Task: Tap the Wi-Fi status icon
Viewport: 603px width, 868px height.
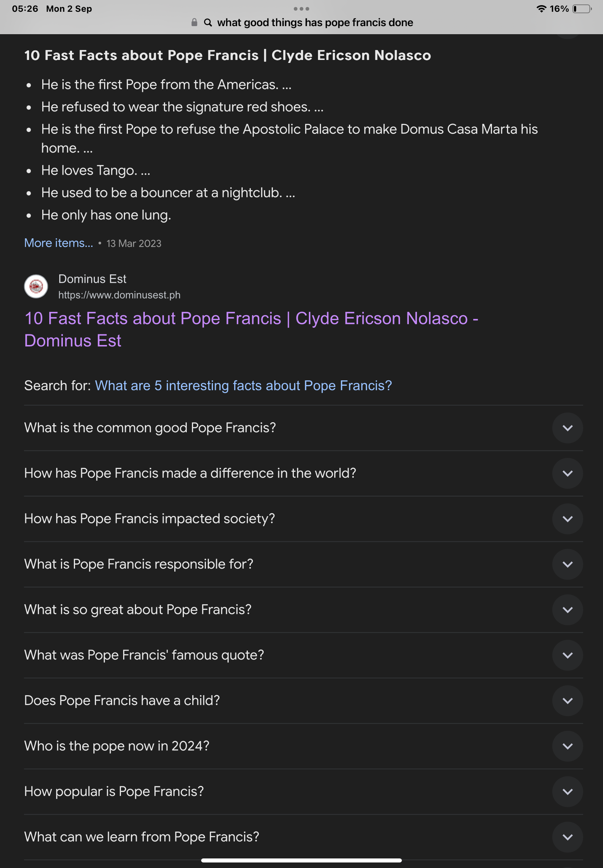Action: (542, 9)
